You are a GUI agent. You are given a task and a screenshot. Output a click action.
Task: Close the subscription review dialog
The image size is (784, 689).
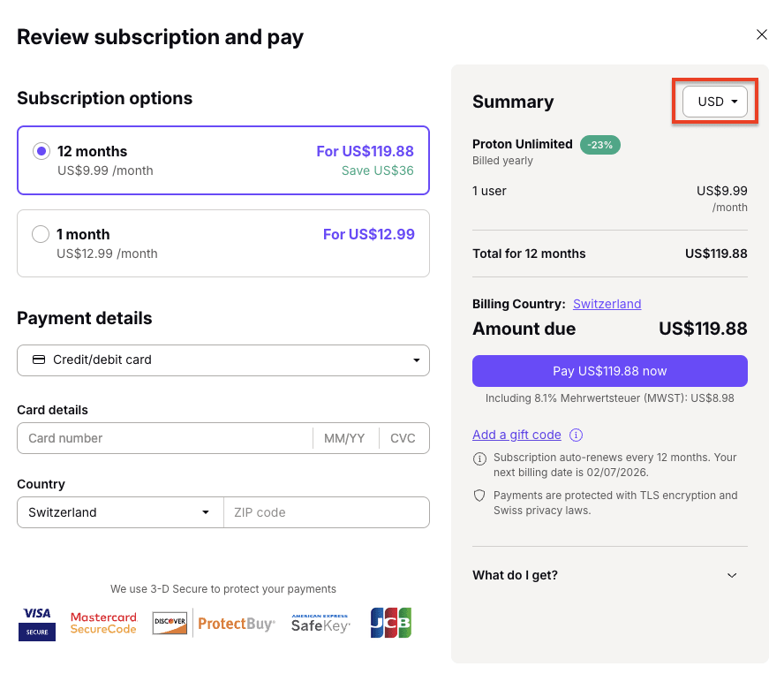click(762, 34)
